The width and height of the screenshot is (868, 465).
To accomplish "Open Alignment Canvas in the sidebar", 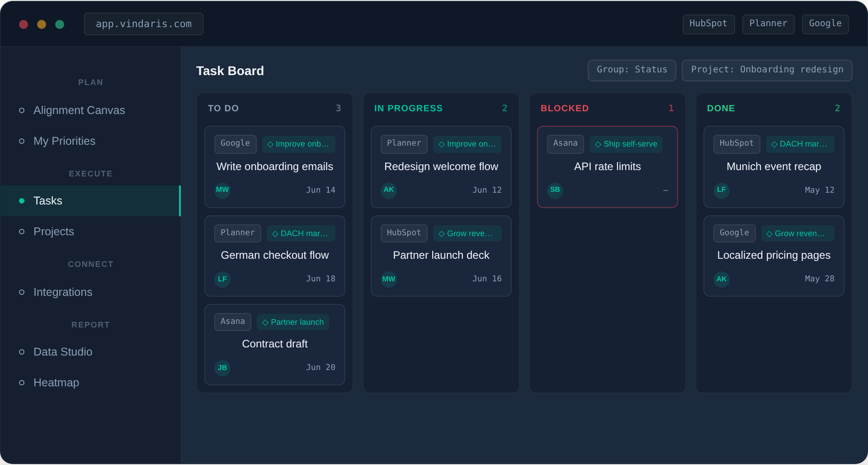I will [x=90, y=110].
